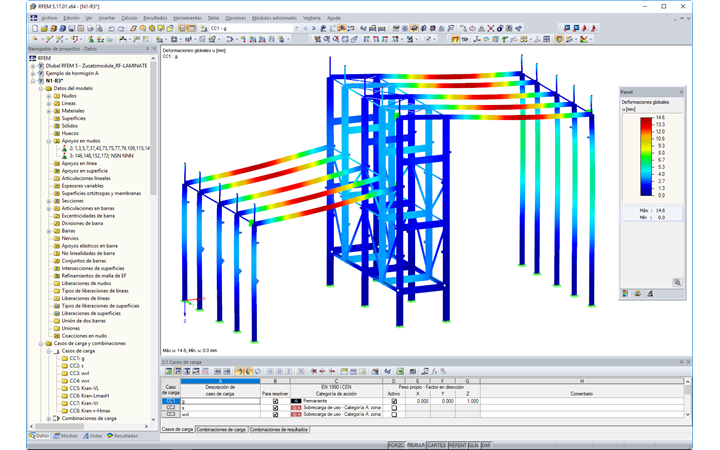Click the rainbow color results icon
The height and width of the screenshot is (450, 720).
tap(584, 39)
